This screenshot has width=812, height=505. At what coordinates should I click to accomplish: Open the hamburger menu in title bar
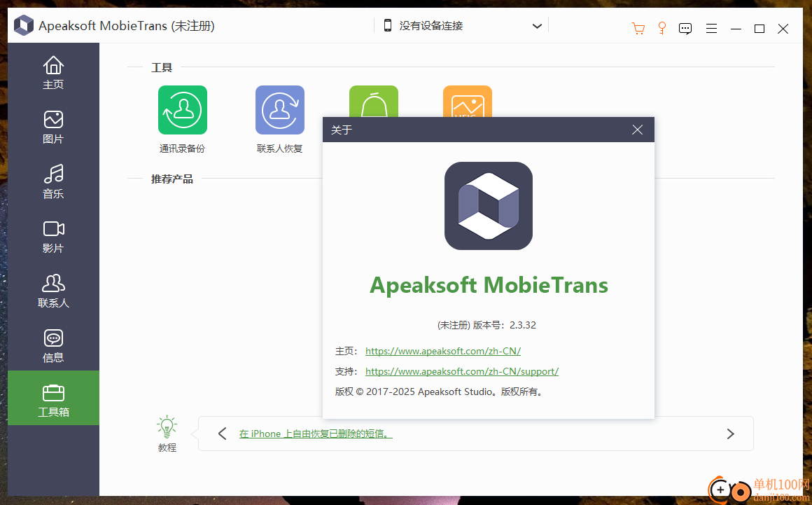coord(711,29)
